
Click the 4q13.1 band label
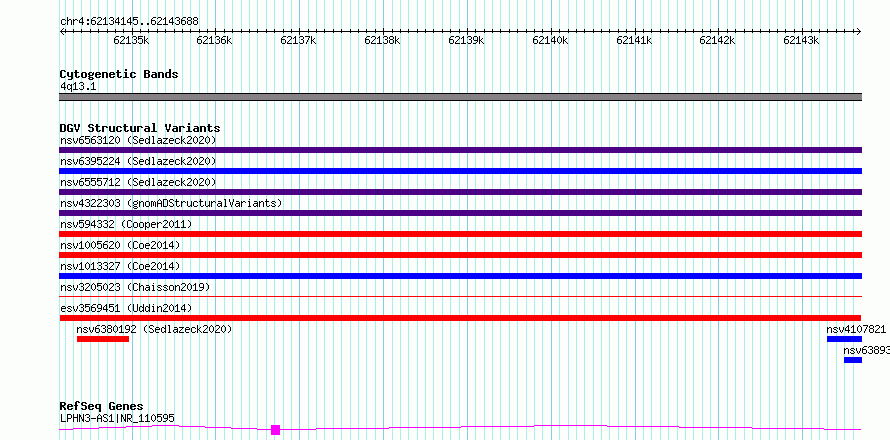click(78, 86)
